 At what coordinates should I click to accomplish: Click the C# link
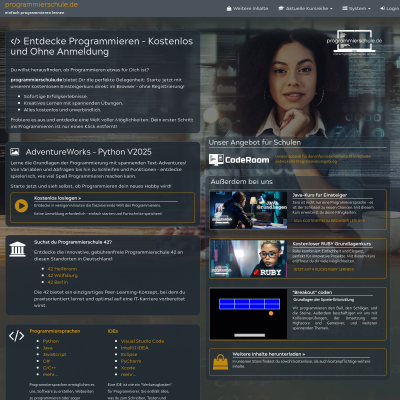[x=46, y=361]
